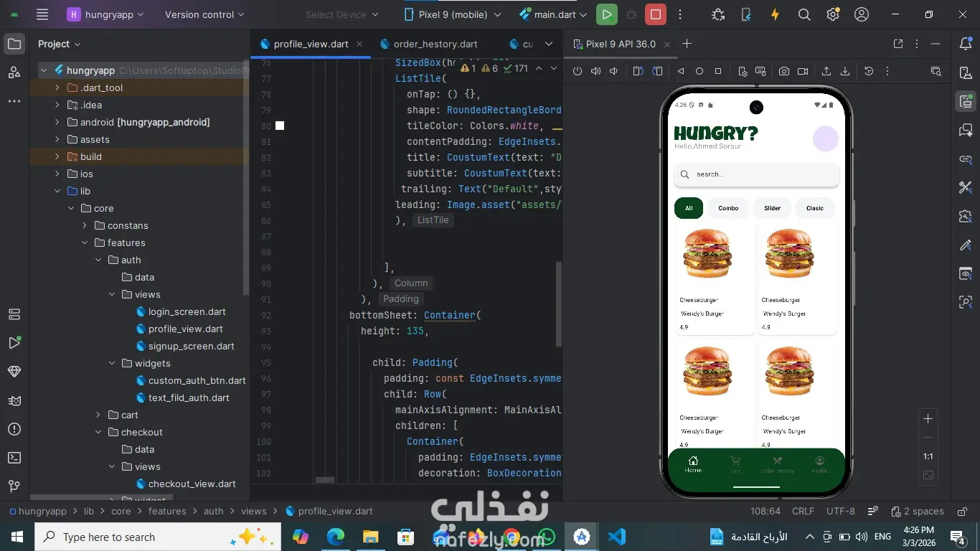Open Microsoft Edge from taskbar
Image resolution: width=980 pixels, height=551 pixels.
pyautogui.click(x=336, y=537)
